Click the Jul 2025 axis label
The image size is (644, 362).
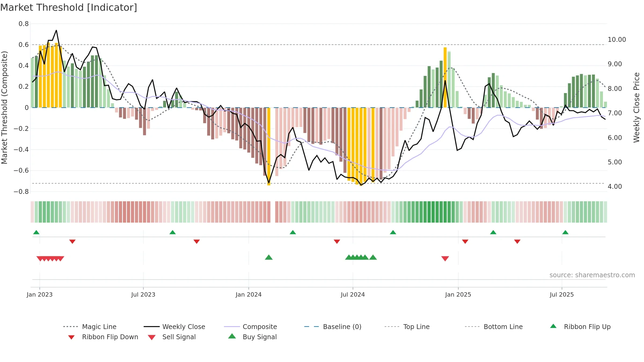(562, 294)
